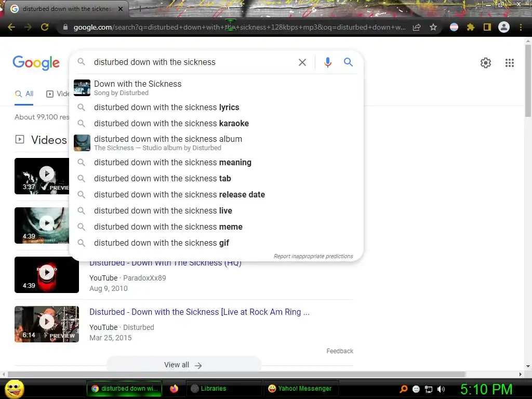Go to Google homepage logo

(36, 63)
